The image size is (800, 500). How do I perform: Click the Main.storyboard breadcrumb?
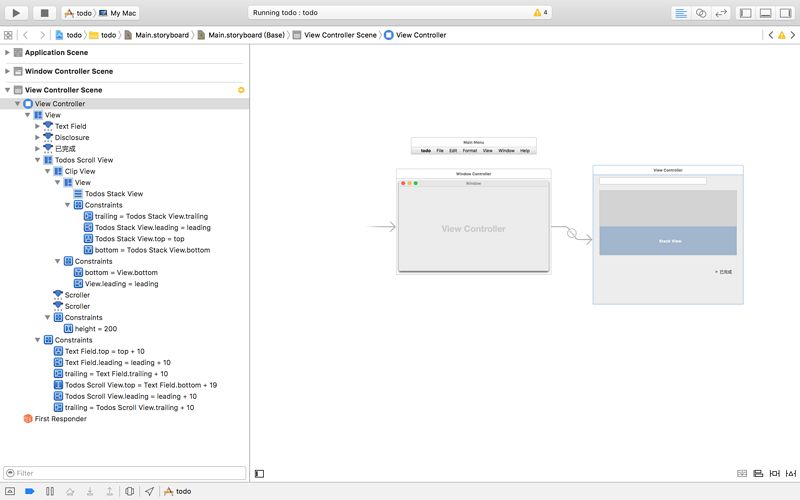[x=157, y=35]
